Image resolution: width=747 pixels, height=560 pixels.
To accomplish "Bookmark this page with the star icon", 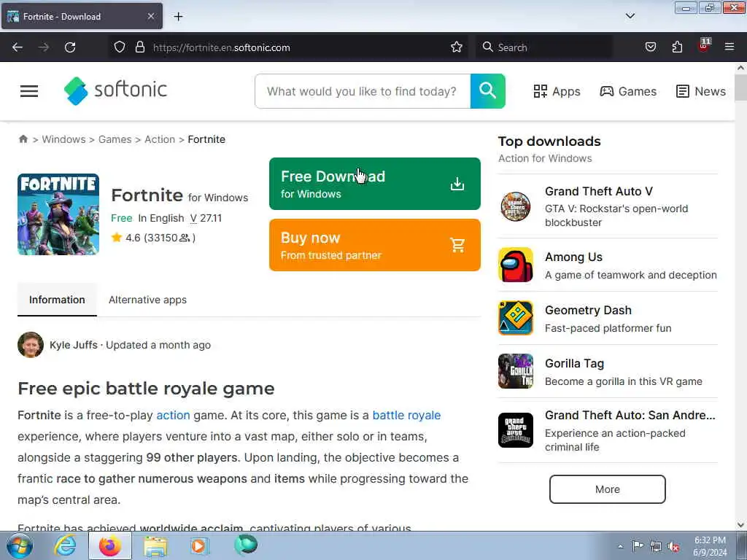I will 457,47.
